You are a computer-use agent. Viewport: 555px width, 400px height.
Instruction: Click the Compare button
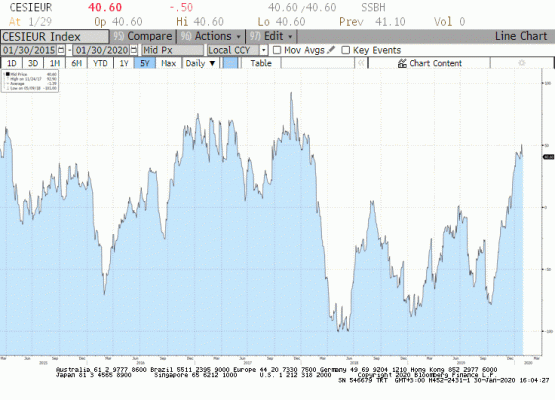[143, 36]
